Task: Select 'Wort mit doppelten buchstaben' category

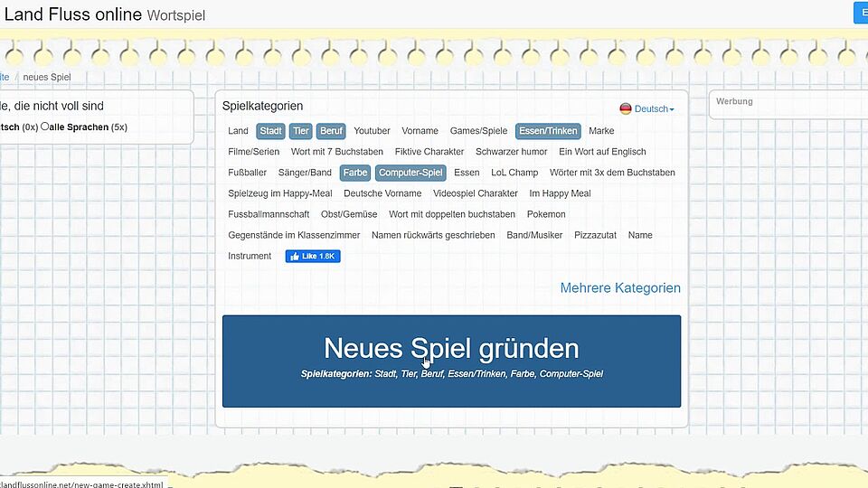Action: coord(452,214)
